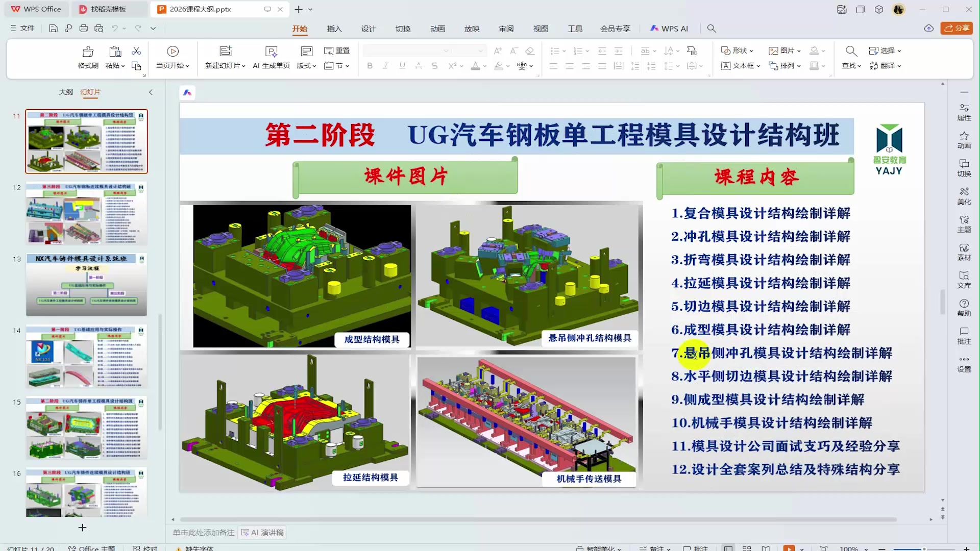Toggle underline formatting for text

tap(402, 66)
